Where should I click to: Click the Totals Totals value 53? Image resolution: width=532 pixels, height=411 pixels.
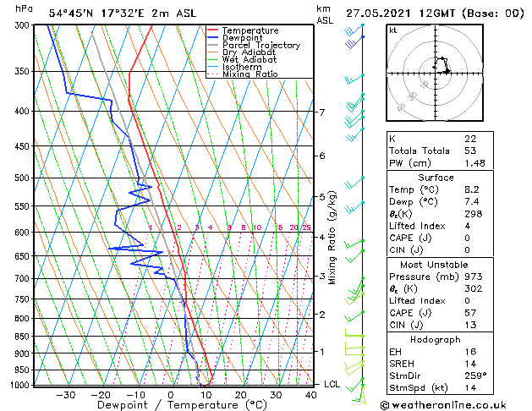coord(470,151)
